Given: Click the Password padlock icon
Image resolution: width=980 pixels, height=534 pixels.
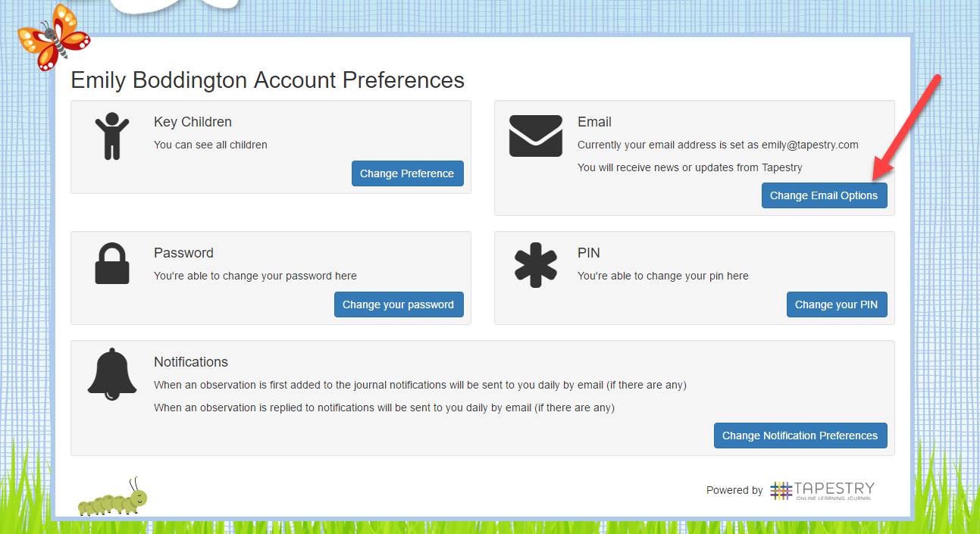Looking at the screenshot, I should (112, 264).
